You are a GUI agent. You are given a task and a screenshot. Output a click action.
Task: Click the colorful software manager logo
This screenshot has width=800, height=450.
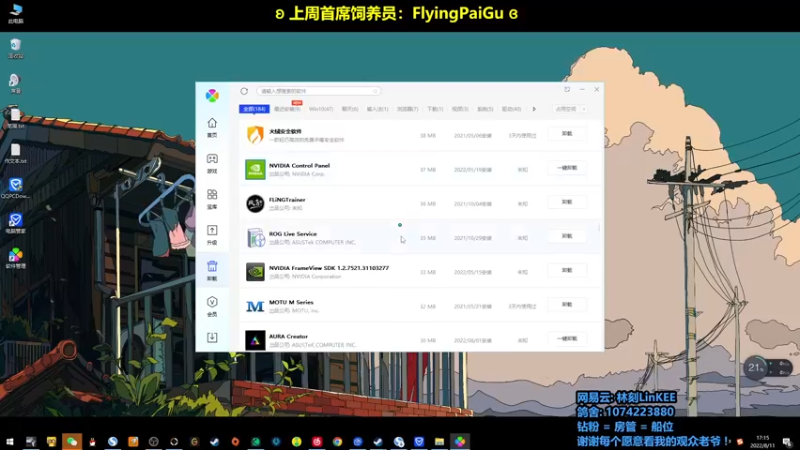click(212, 95)
